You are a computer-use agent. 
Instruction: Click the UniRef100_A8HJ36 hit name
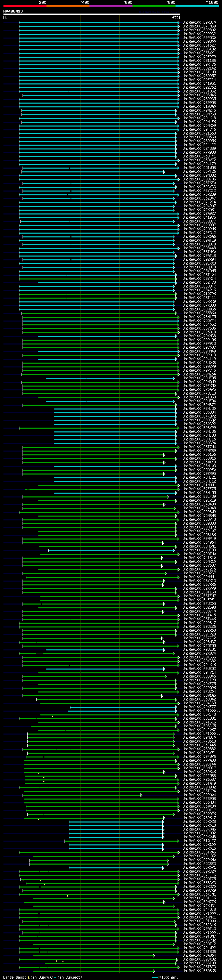[x=199, y=431]
